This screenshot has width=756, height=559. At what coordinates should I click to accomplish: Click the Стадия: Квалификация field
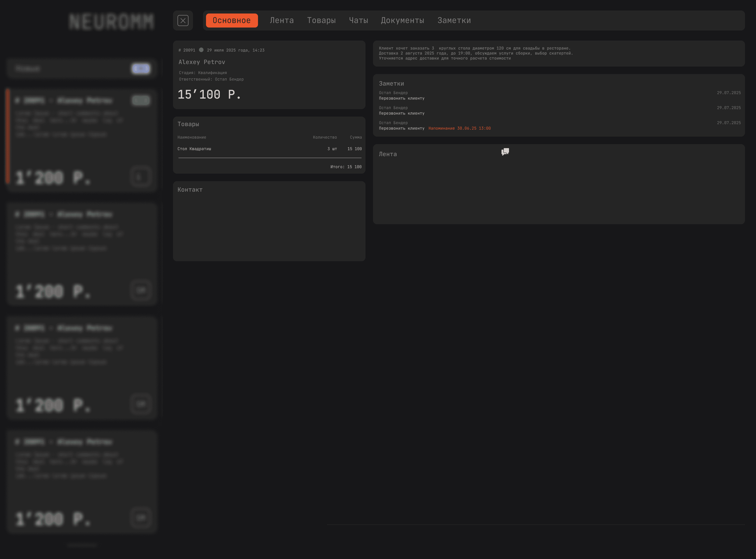point(203,73)
